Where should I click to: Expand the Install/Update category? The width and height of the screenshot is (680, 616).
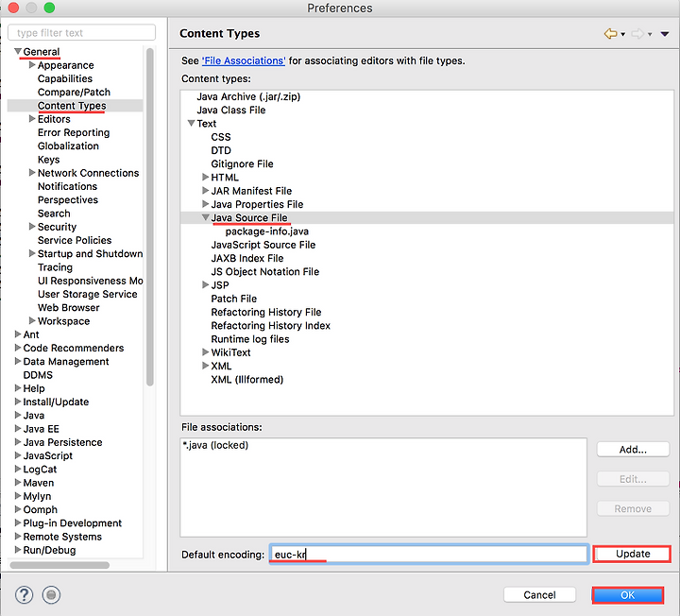pyautogui.click(x=18, y=402)
